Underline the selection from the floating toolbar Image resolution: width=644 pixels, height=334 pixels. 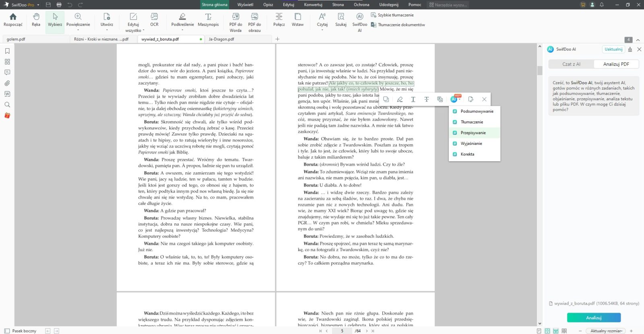point(413,99)
